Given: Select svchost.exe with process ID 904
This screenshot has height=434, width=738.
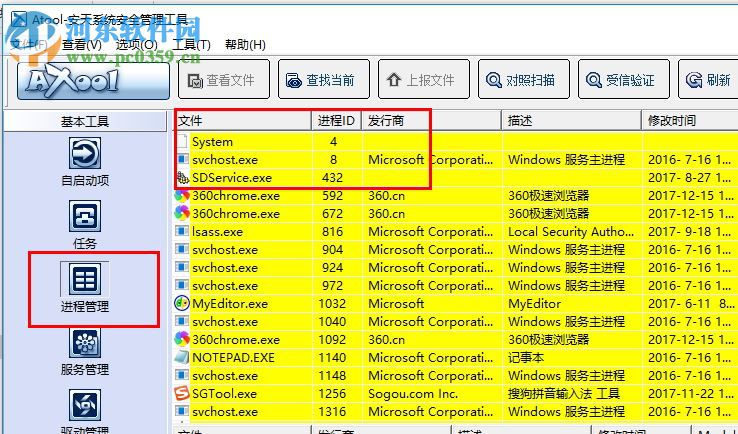Looking at the screenshot, I should pyautogui.click(x=456, y=249).
